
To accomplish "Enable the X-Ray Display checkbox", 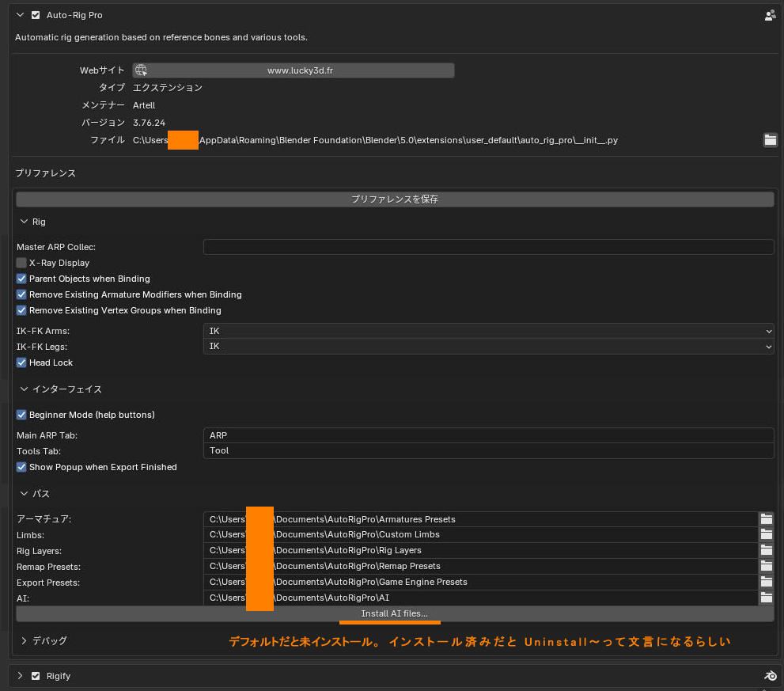I will [x=21, y=263].
